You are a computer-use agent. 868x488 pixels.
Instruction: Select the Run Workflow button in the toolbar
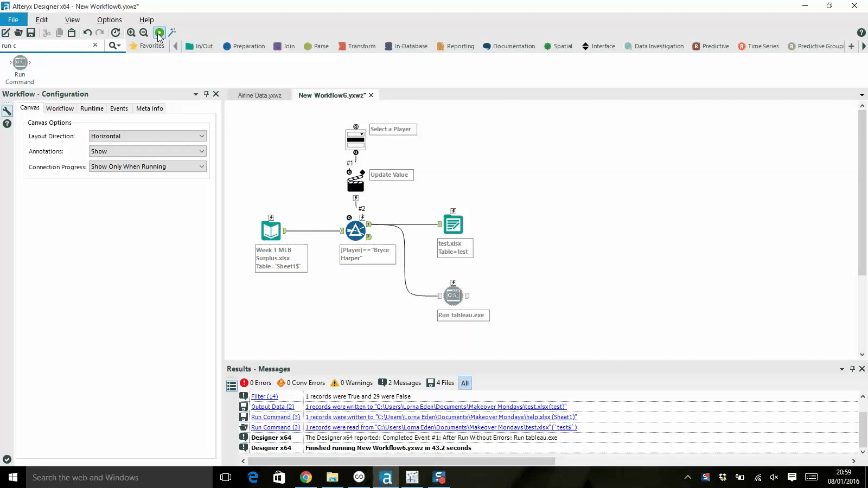coord(159,33)
